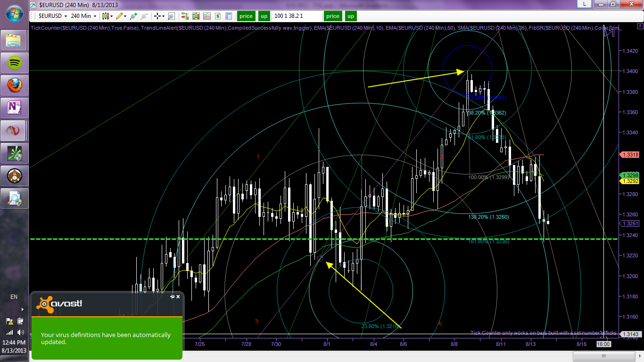Screen dimensions: 644x362
Task: Click the '100 1 38.2 1' input field
Action: 296,16
